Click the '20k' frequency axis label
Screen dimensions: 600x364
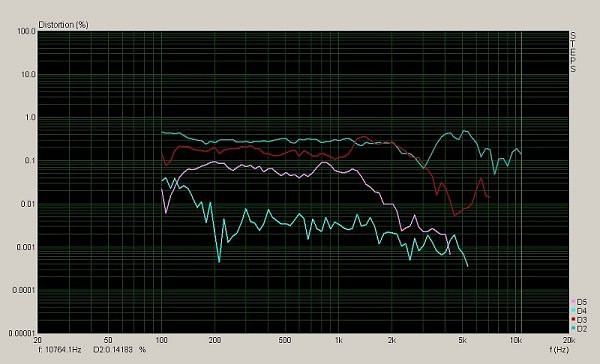569,340
